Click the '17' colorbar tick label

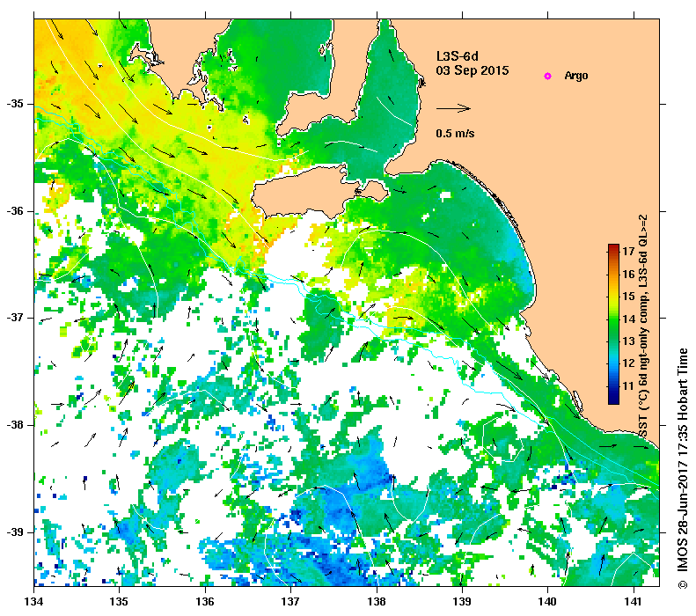tap(628, 251)
